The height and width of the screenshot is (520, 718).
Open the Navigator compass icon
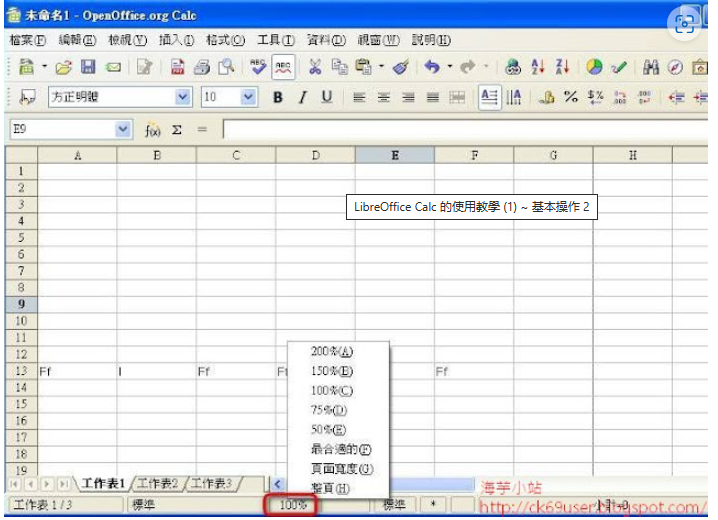[675, 67]
